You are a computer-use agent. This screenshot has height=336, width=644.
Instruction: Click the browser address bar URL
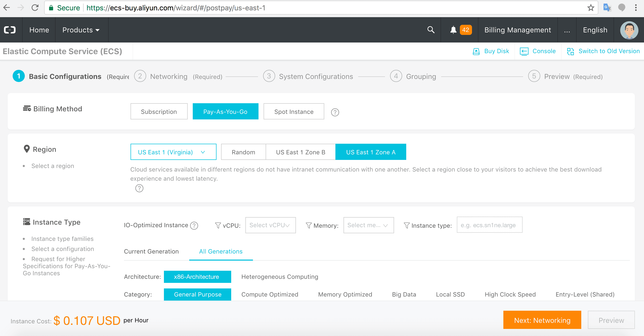(x=176, y=8)
